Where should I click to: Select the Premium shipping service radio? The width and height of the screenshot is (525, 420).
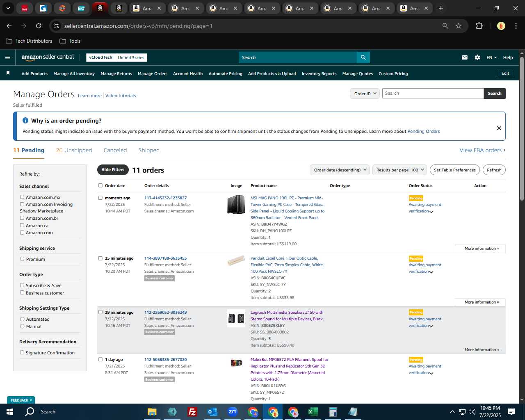point(22,259)
